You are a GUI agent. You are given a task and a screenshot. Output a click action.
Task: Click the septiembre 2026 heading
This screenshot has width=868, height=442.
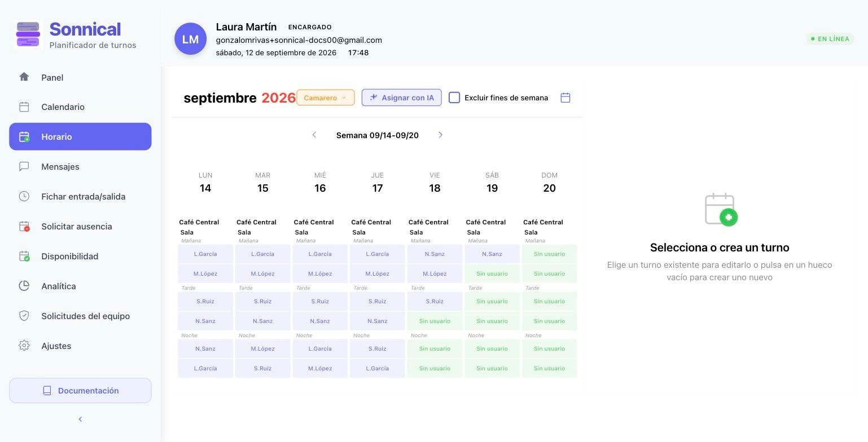point(239,98)
